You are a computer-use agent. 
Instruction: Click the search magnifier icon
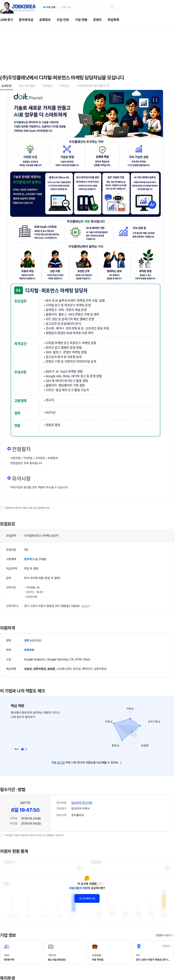(x=112, y=7)
